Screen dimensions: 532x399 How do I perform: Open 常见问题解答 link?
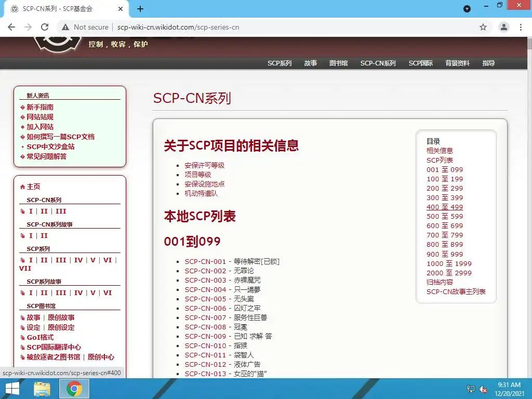(46, 156)
